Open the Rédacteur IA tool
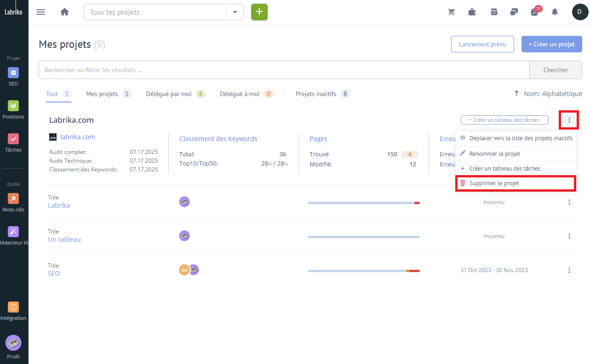Image resolution: width=590 pixels, height=364 pixels. pos(14,236)
